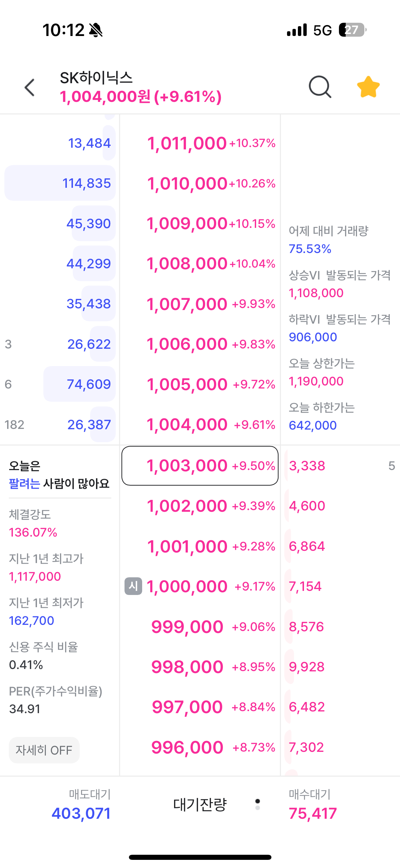The width and height of the screenshot is (400, 868).
Task: Open SK하이닉스 stock title header
Action: pos(96,78)
